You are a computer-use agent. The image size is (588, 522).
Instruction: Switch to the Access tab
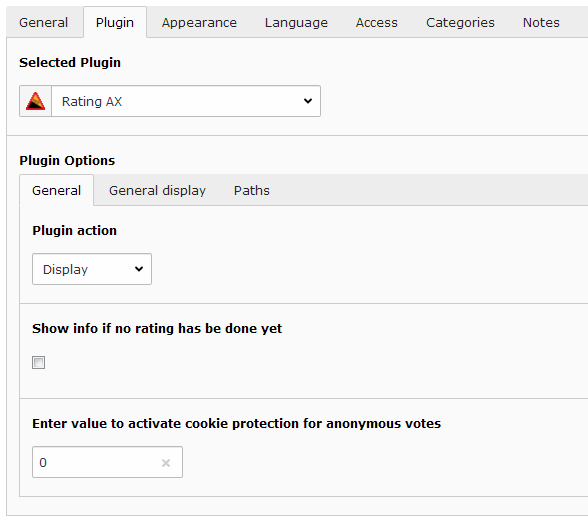pos(376,22)
